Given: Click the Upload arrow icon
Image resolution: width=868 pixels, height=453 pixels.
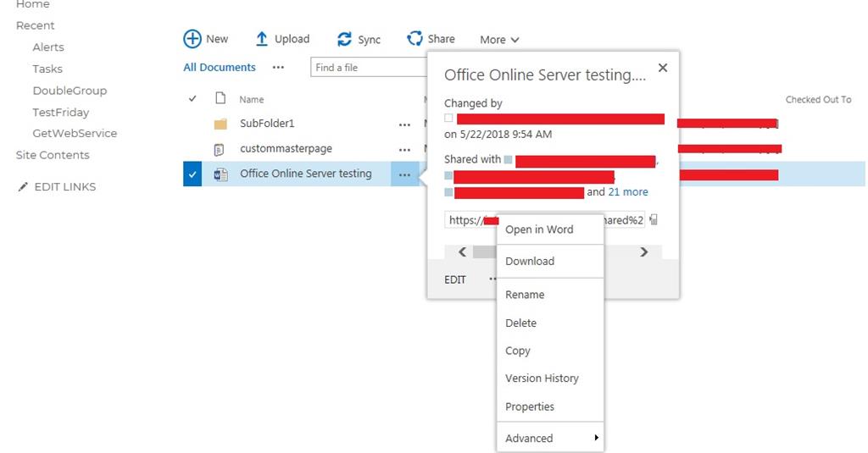Looking at the screenshot, I should (x=262, y=39).
